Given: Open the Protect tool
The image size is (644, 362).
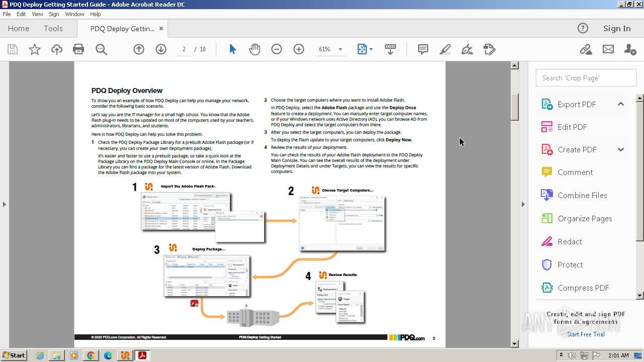Looking at the screenshot, I should pos(570,264).
